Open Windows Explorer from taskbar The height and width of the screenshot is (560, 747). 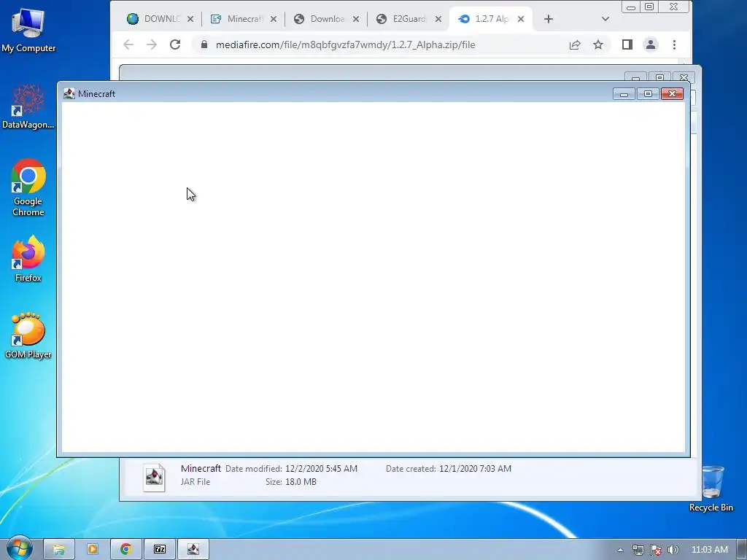click(x=59, y=549)
